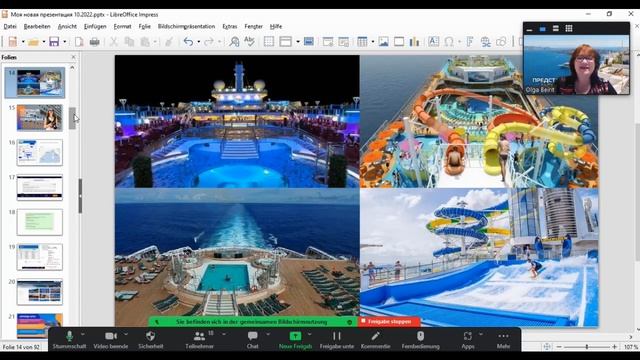Screen dimensions: 640x360
Task: Toggle Zoom mute with Stummschalten
Action: pos(69,340)
